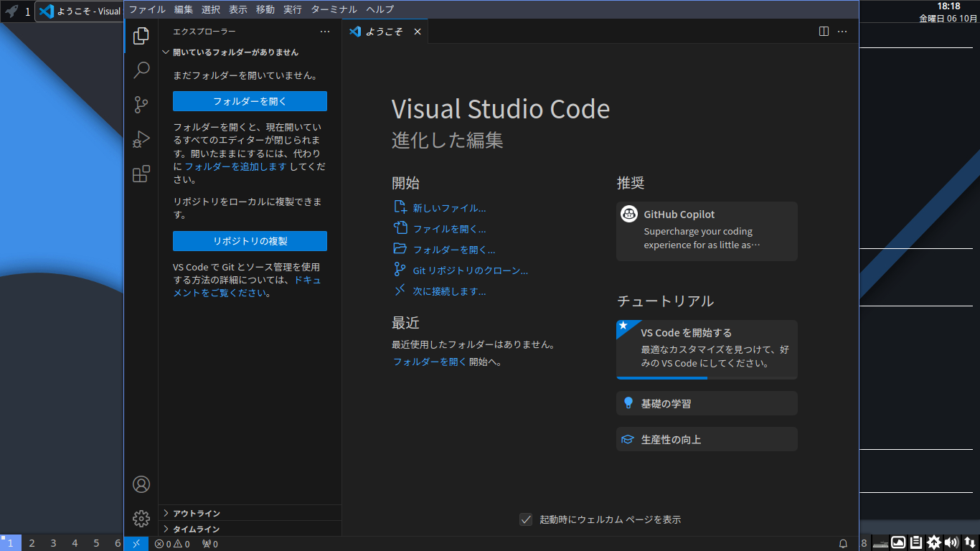Screen dimensions: 980x551
Task: Open the network connections tray icon
Action: pyautogui.click(x=970, y=542)
